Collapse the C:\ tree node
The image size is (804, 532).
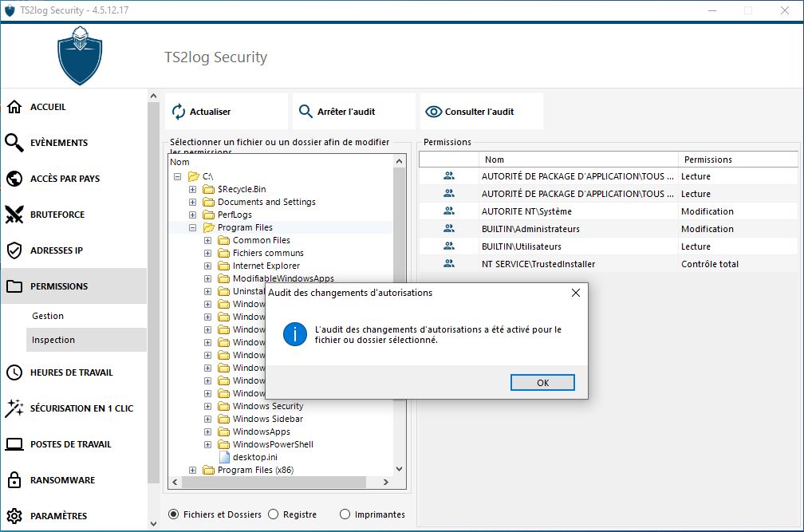(x=177, y=176)
